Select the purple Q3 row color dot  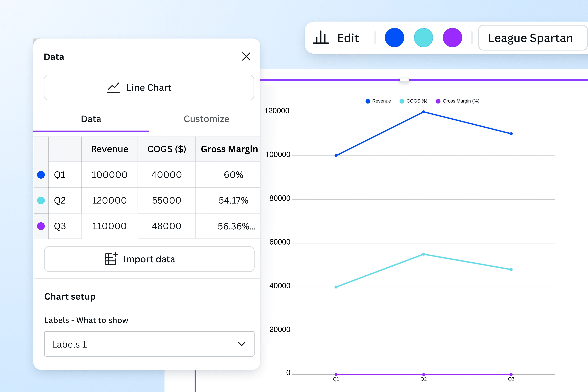pyautogui.click(x=41, y=226)
